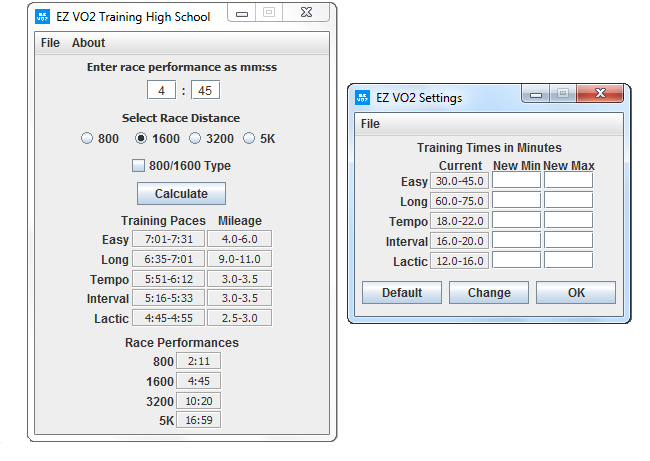Open the File menu in main window
The image size is (650, 461).
50,43
